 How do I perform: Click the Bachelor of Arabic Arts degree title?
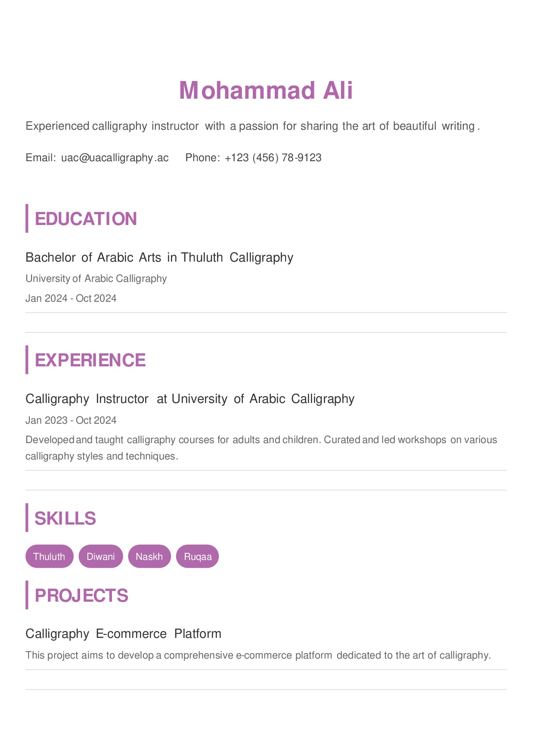(x=159, y=257)
